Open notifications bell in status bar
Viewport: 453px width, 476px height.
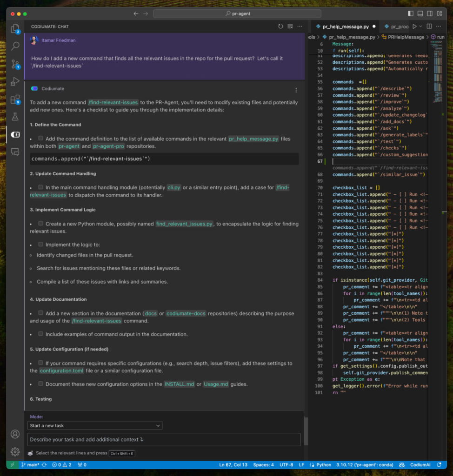pyautogui.click(x=439, y=465)
